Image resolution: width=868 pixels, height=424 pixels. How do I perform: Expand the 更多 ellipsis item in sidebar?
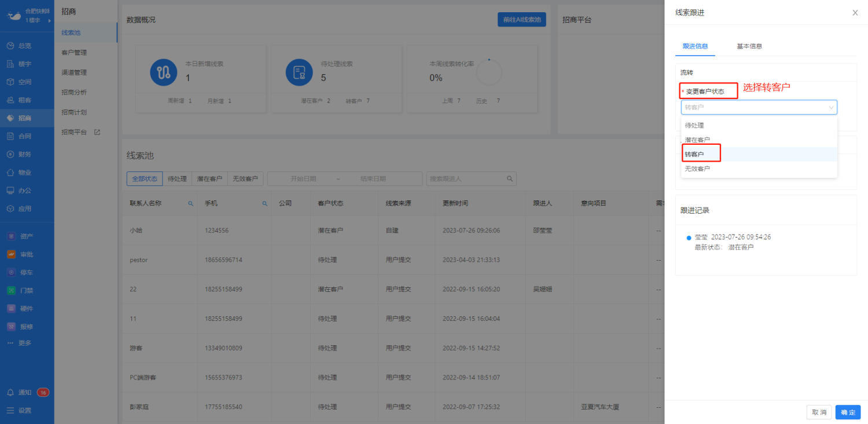[x=19, y=343]
